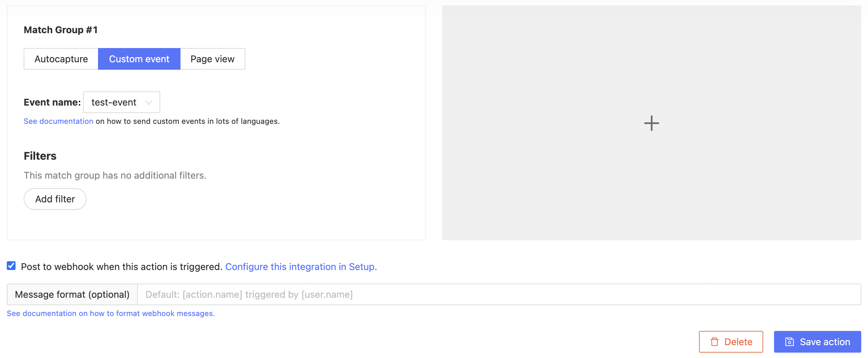Open webhook message formatting documentation link

point(111,313)
